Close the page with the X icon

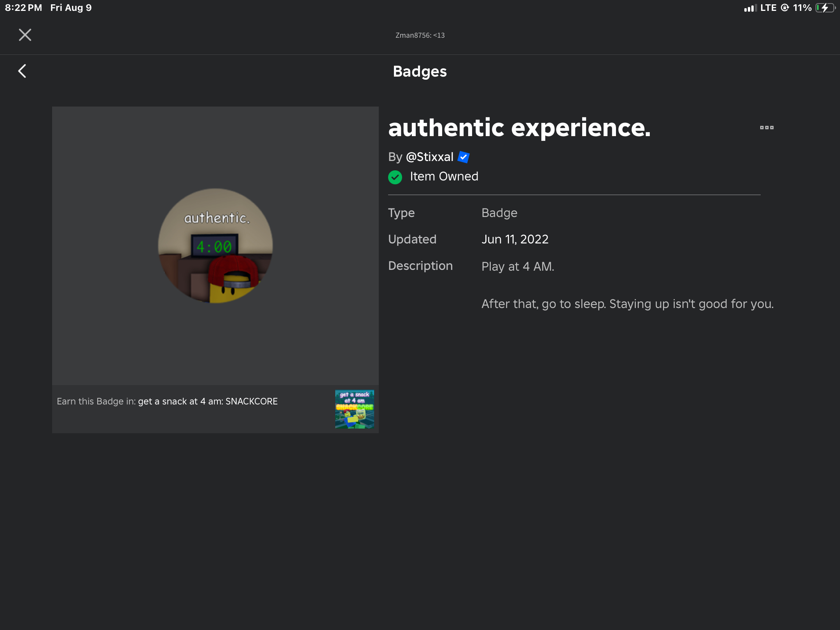coord(25,35)
